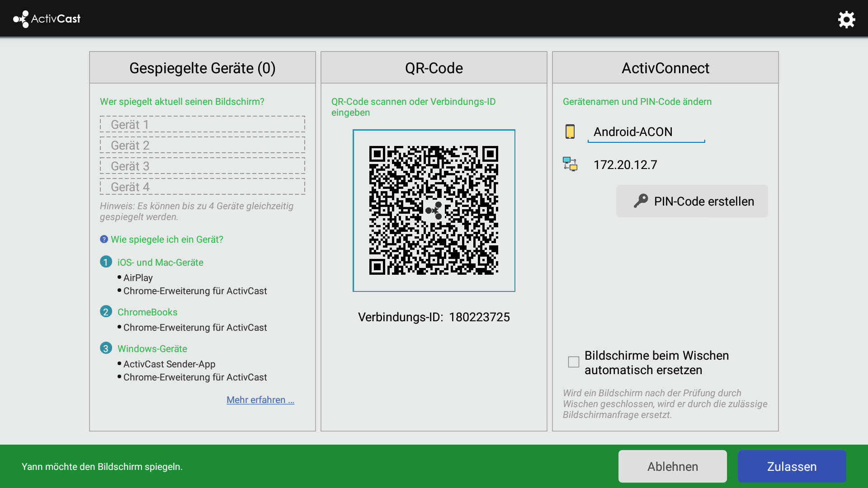Click step 1 badge for iOS- und Mac-Geräte
The height and width of the screenshot is (488, 868).
click(x=106, y=262)
